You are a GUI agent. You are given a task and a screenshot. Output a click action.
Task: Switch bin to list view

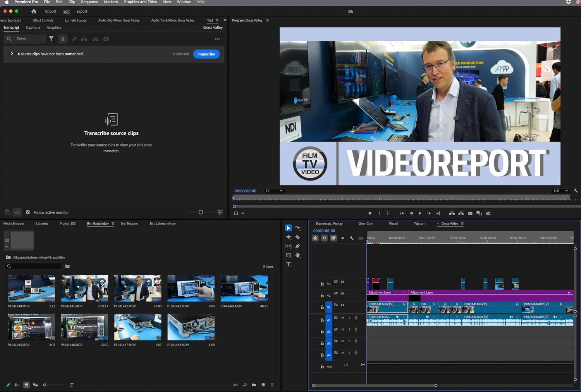pyautogui.click(x=17, y=385)
